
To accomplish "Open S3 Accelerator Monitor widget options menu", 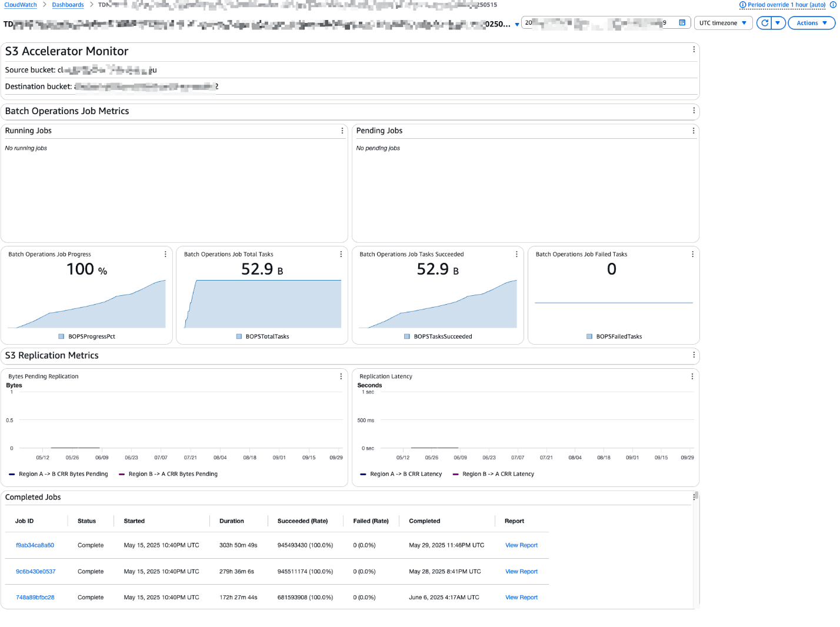I will click(x=694, y=49).
